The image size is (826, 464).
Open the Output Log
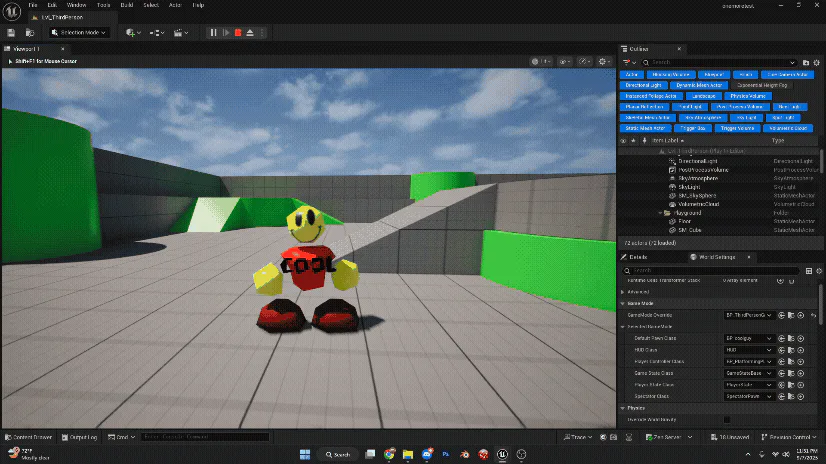[x=80, y=437]
